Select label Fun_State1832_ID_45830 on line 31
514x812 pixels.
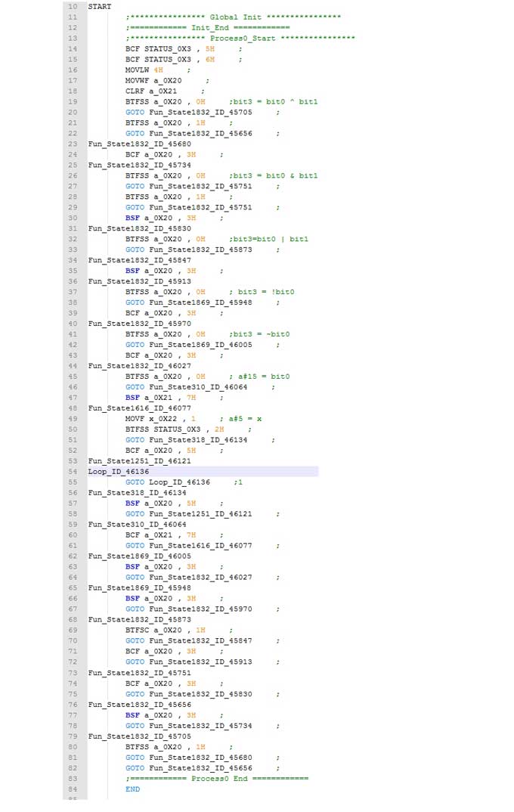(139, 229)
